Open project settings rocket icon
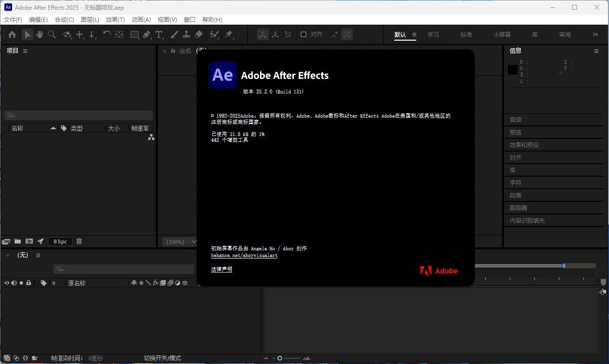 pyautogui.click(x=41, y=241)
